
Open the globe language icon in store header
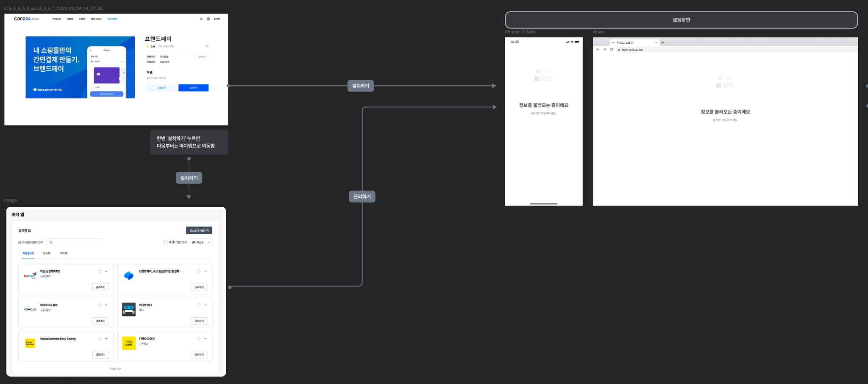(208, 19)
